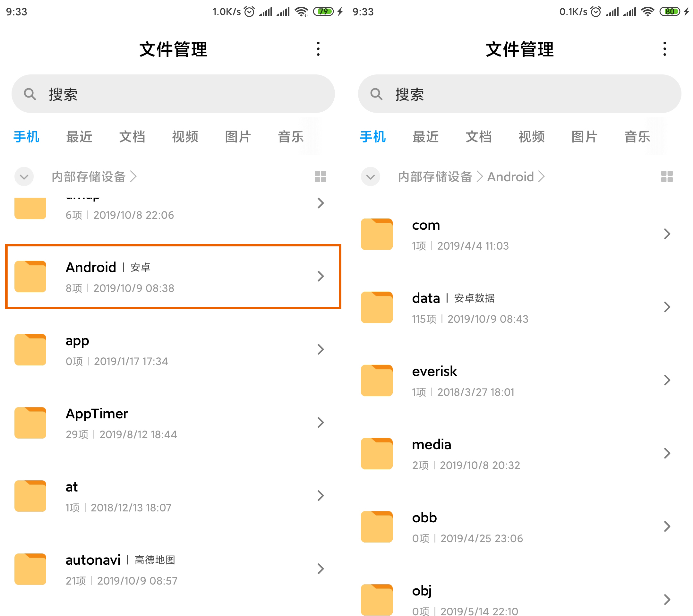Open overflow menu in left panel
The image size is (693, 616).
[x=318, y=49]
